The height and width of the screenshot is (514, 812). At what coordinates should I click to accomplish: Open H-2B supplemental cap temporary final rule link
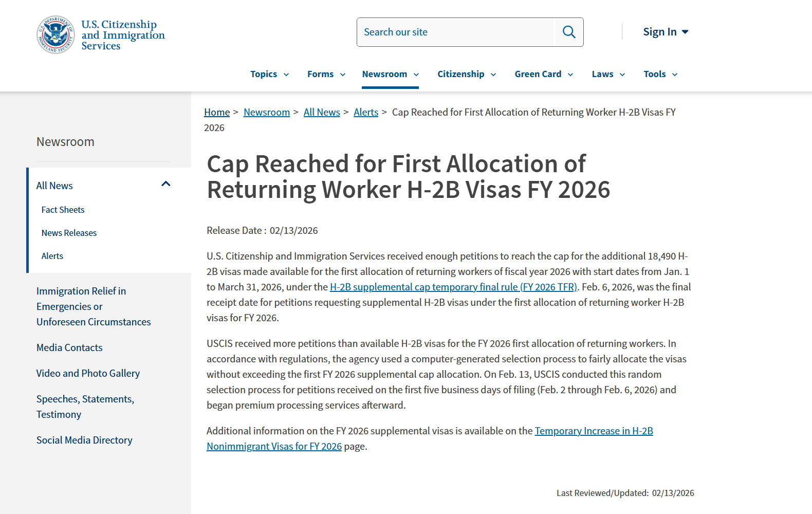453,287
